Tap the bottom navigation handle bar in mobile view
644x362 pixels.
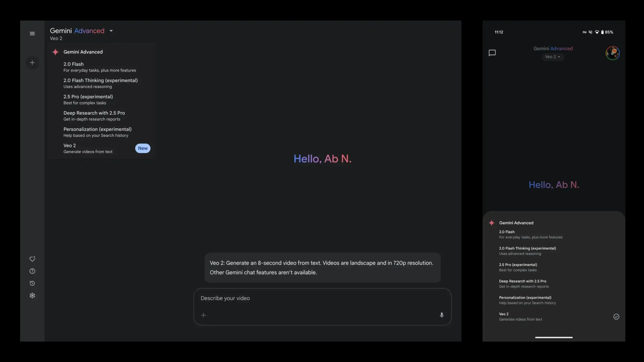[554, 337]
